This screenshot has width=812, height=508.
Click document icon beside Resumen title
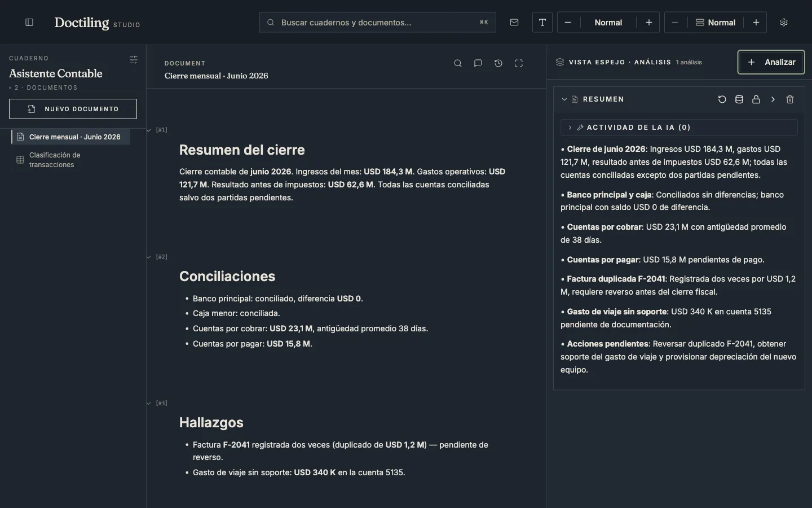pos(575,99)
